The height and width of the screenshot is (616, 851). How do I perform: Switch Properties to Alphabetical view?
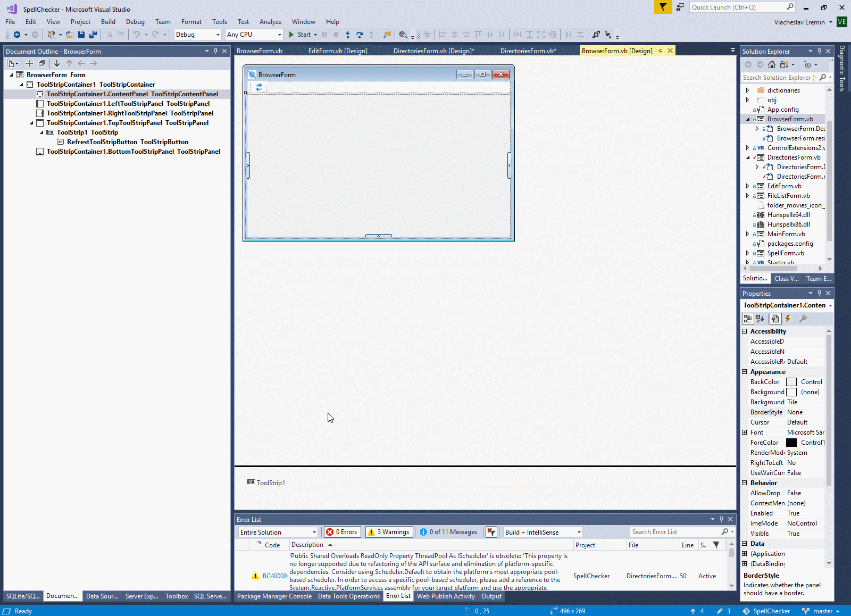tap(760, 319)
